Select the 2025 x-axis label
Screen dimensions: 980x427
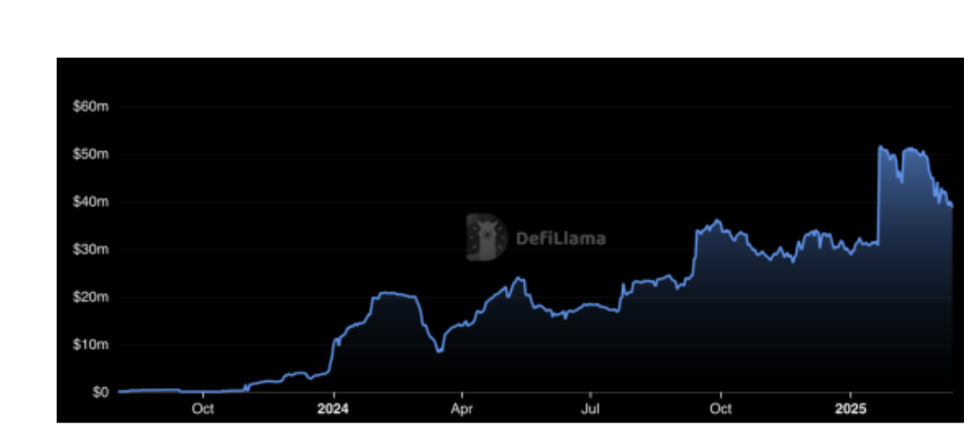tap(850, 409)
